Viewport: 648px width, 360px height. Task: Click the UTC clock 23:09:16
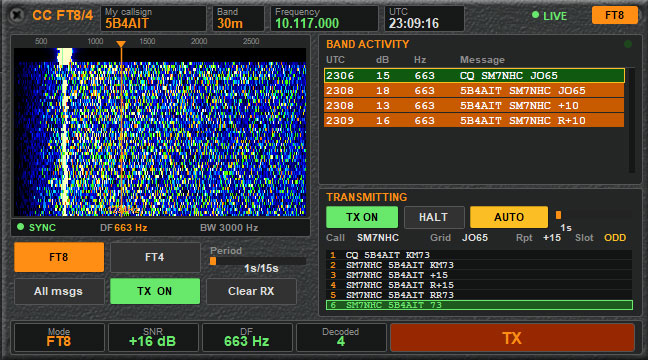click(x=424, y=19)
